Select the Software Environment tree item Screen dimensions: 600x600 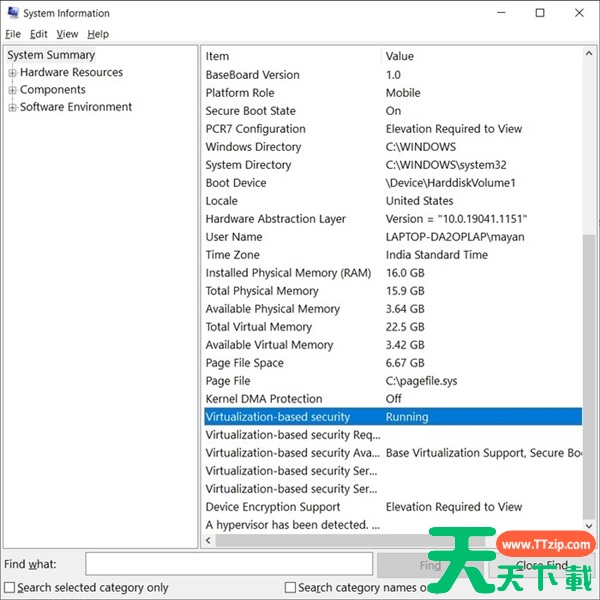pos(76,107)
